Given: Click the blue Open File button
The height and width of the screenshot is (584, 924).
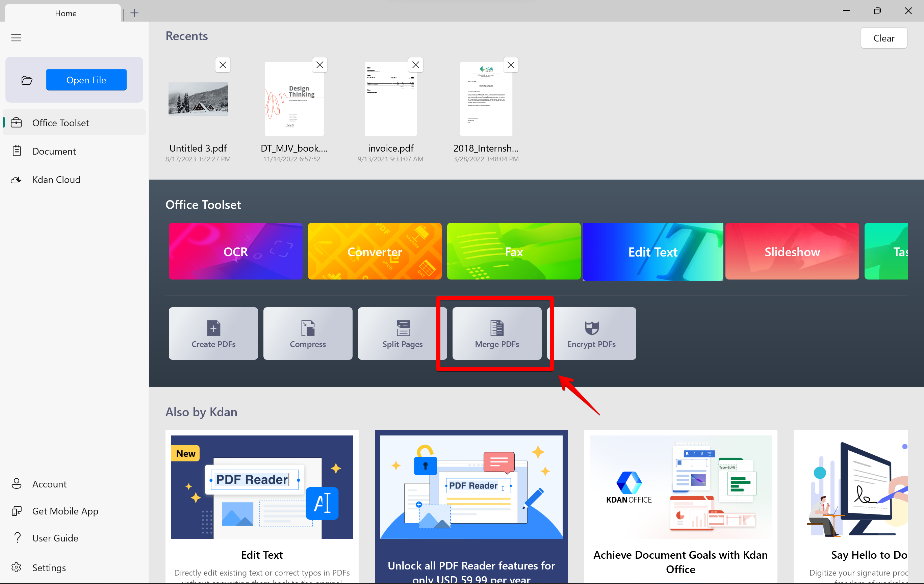Looking at the screenshot, I should click(x=86, y=80).
